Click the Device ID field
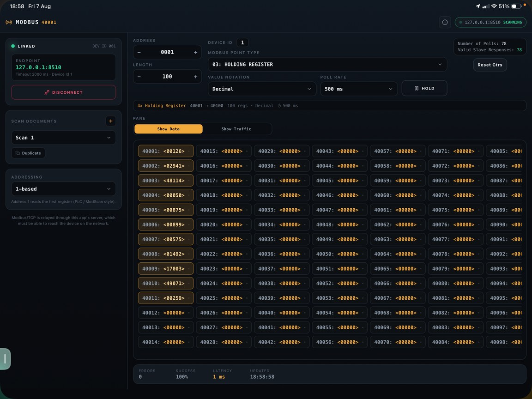This screenshot has width=532, height=399. 242,43
